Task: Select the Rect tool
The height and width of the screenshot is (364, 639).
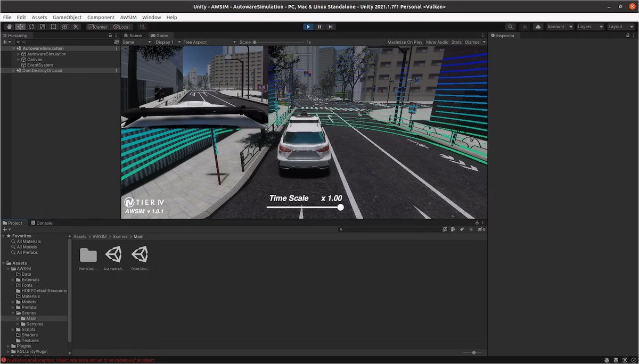Action: pyautogui.click(x=54, y=27)
